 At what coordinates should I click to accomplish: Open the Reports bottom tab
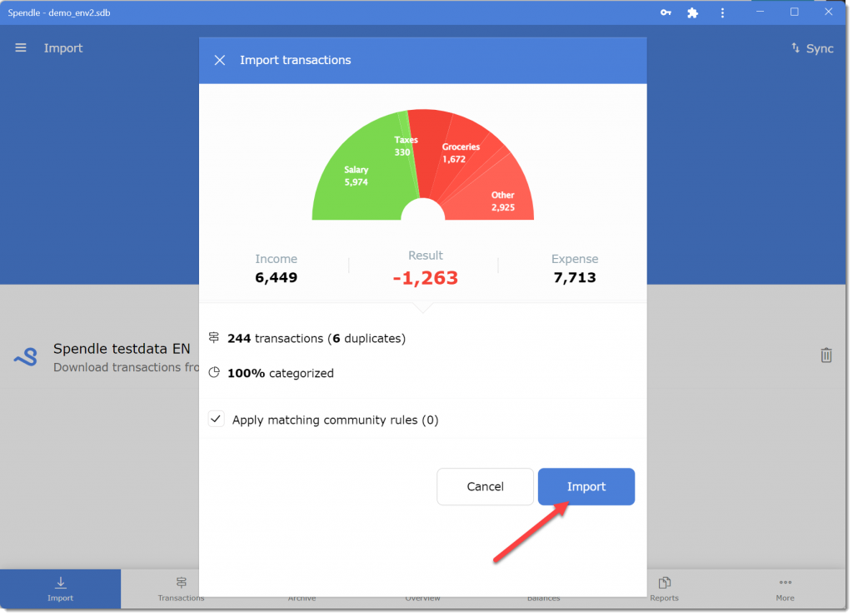[664, 589]
